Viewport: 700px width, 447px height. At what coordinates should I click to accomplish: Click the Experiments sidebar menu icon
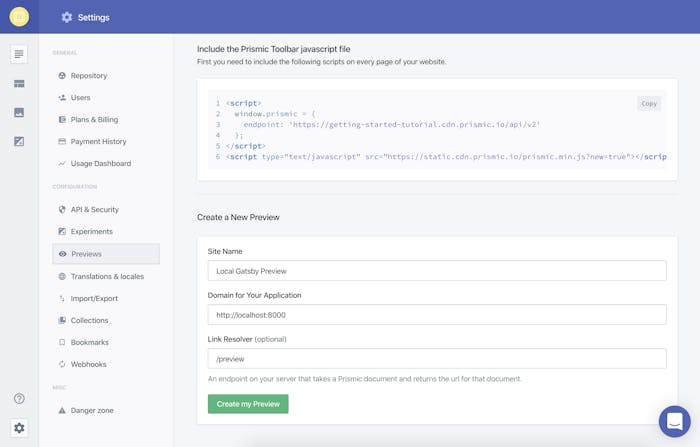[x=62, y=231]
